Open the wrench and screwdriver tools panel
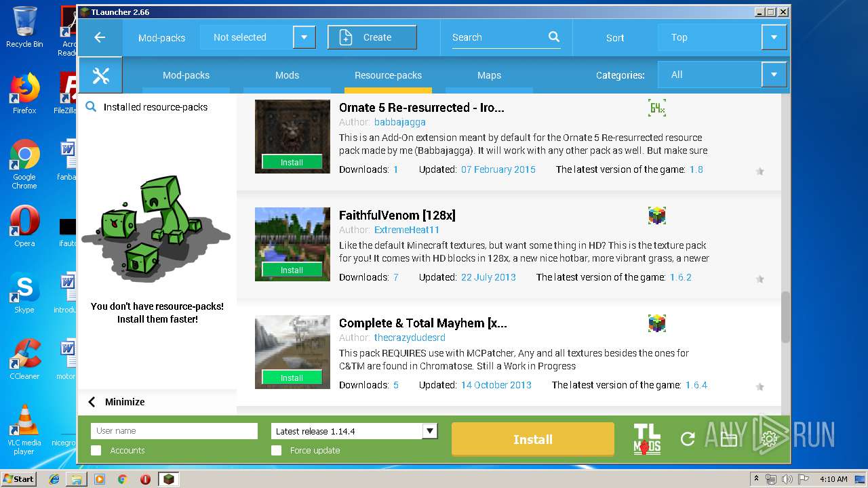Image resolution: width=868 pixels, height=488 pixels. [100, 75]
